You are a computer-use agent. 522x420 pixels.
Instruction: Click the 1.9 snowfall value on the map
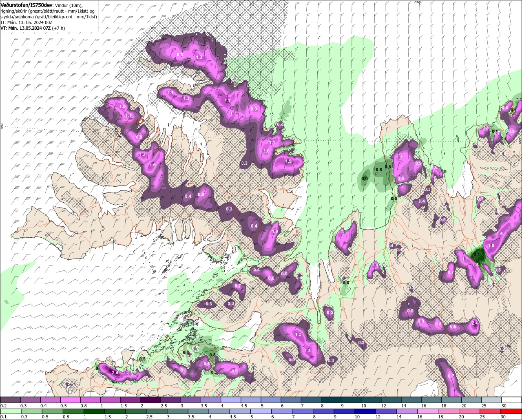pos(288,161)
